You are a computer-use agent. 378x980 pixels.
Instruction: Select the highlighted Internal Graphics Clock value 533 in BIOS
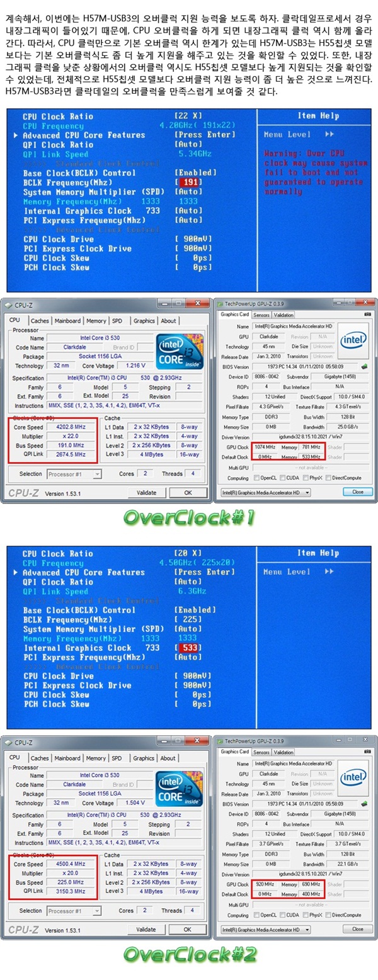pos(189,647)
